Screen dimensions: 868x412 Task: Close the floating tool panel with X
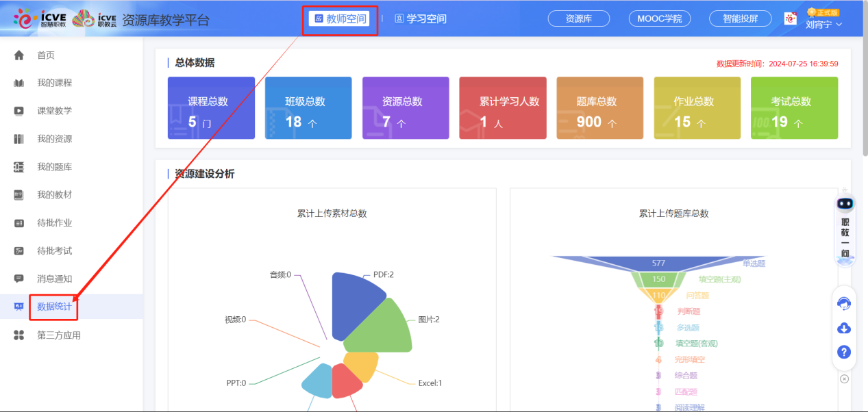tap(844, 378)
